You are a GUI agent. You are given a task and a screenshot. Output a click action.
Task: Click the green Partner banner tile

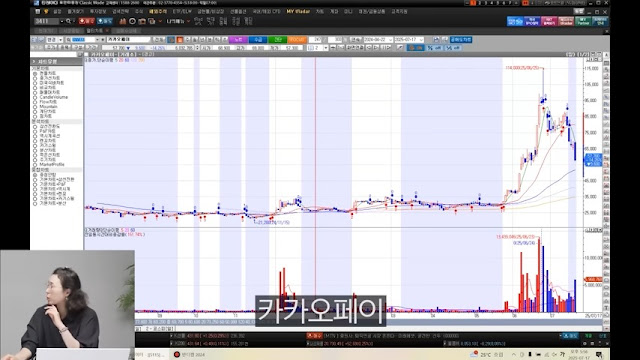[583, 21]
